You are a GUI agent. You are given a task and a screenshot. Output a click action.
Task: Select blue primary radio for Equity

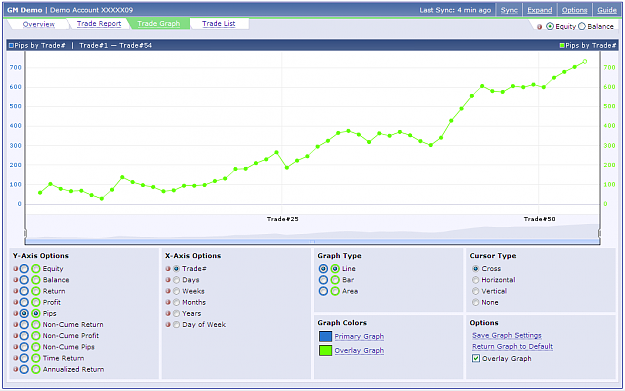pos(24,269)
